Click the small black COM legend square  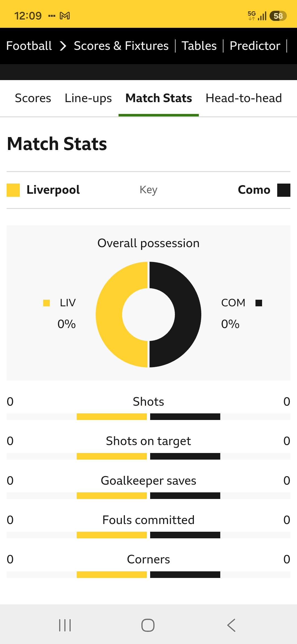259,303
